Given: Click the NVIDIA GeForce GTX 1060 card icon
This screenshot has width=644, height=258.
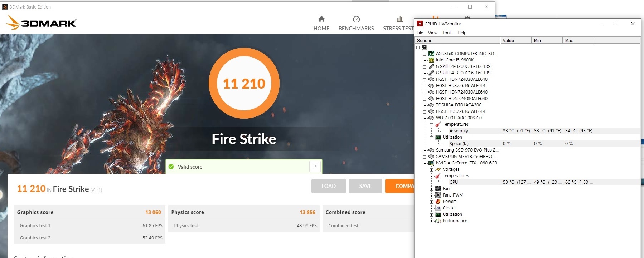Looking at the screenshot, I should coord(431,163).
